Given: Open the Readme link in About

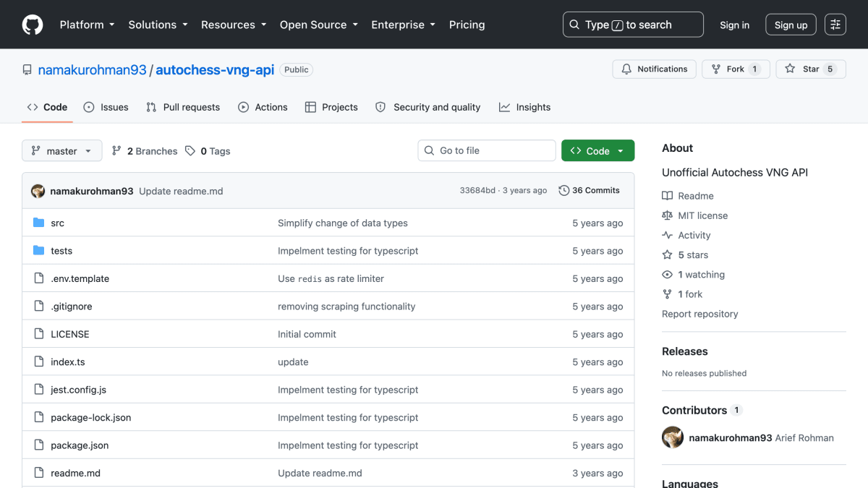Looking at the screenshot, I should 688,196.
